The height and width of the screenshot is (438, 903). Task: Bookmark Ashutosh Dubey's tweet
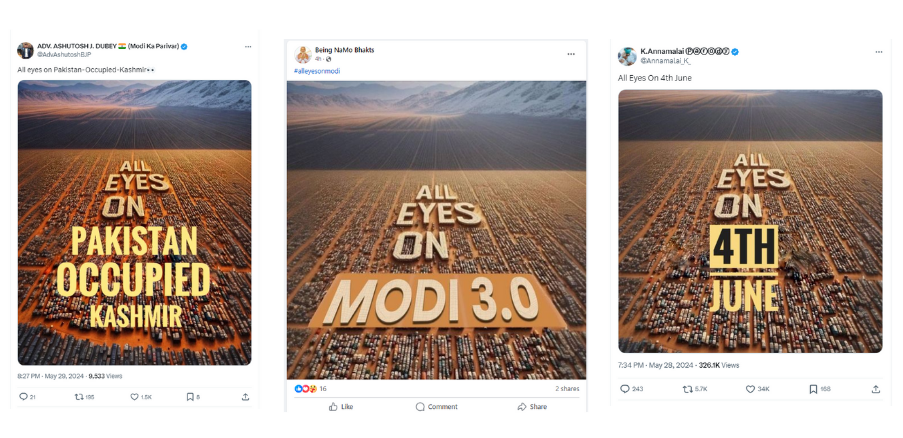[x=189, y=397]
